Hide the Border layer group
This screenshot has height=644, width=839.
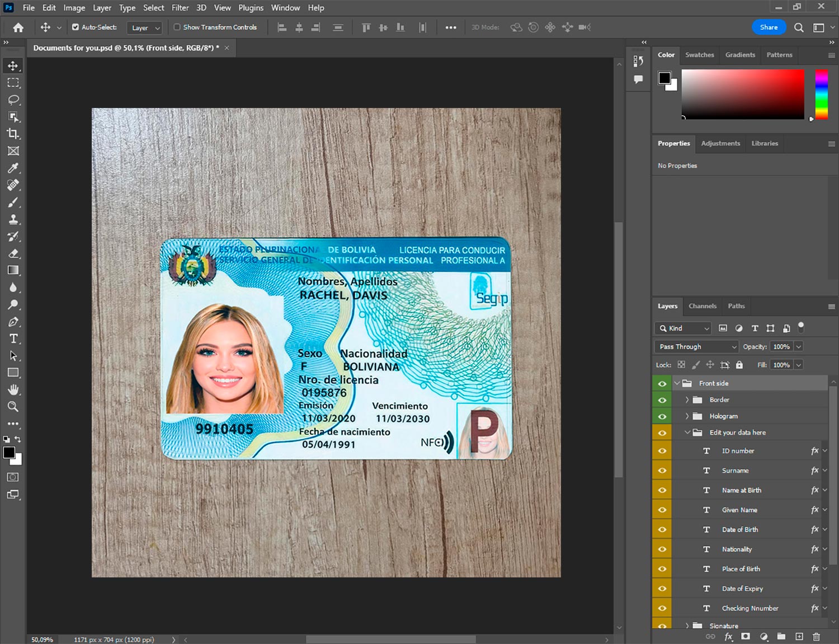pos(662,400)
